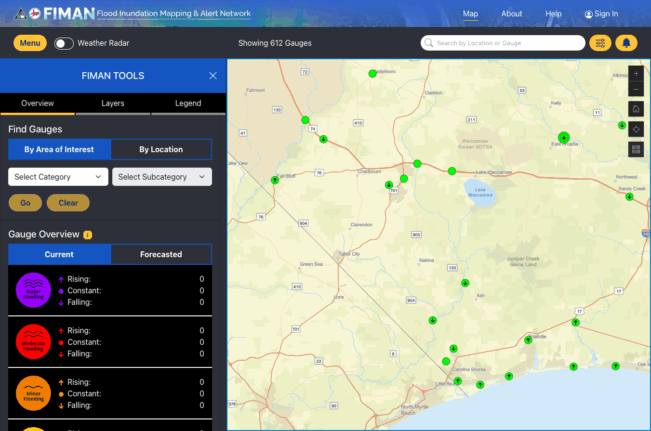Close the FIMAN Tools panel
The width and height of the screenshot is (651, 431).
point(212,76)
